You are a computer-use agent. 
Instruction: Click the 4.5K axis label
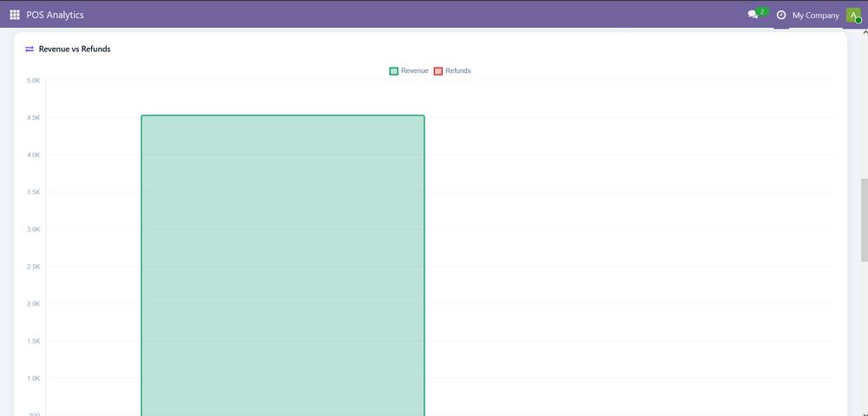pyautogui.click(x=33, y=117)
